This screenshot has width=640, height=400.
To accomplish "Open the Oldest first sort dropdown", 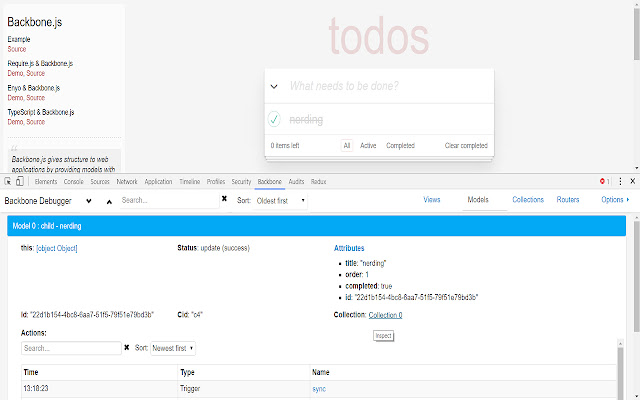I will (x=280, y=201).
